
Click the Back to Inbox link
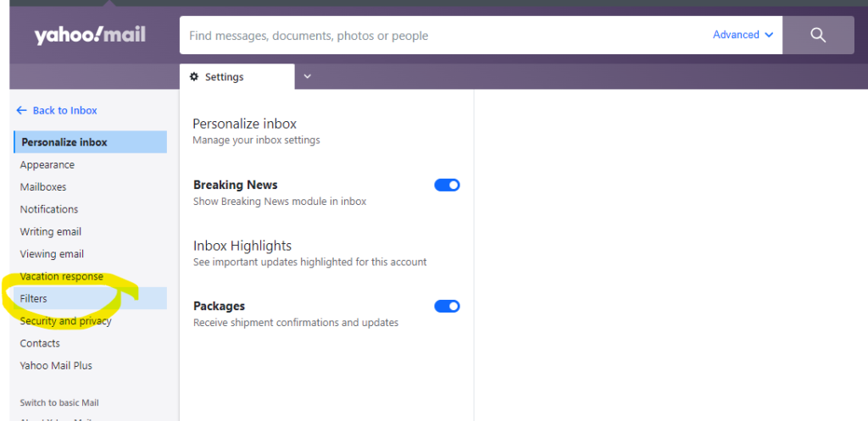[64, 110]
